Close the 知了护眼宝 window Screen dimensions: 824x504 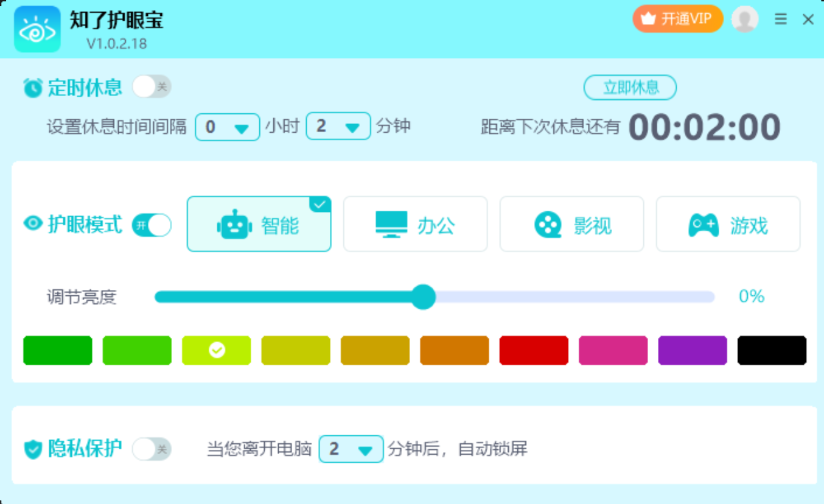pyautogui.click(x=808, y=19)
